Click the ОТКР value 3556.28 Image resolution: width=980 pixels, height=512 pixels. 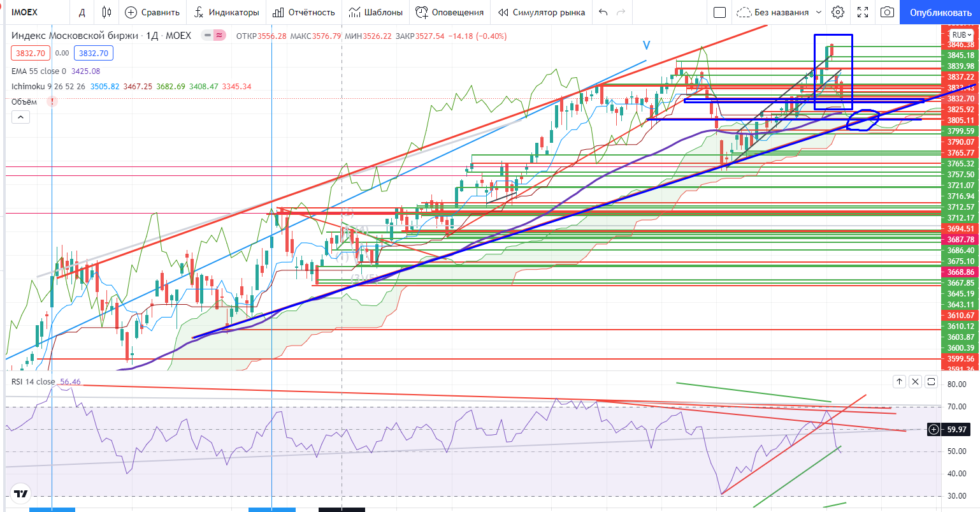[x=272, y=36]
